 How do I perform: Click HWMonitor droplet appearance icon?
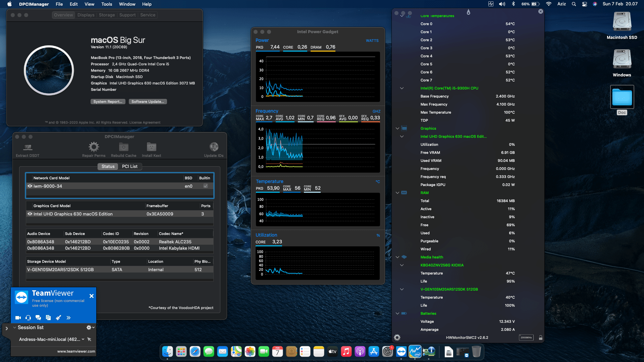point(469,12)
